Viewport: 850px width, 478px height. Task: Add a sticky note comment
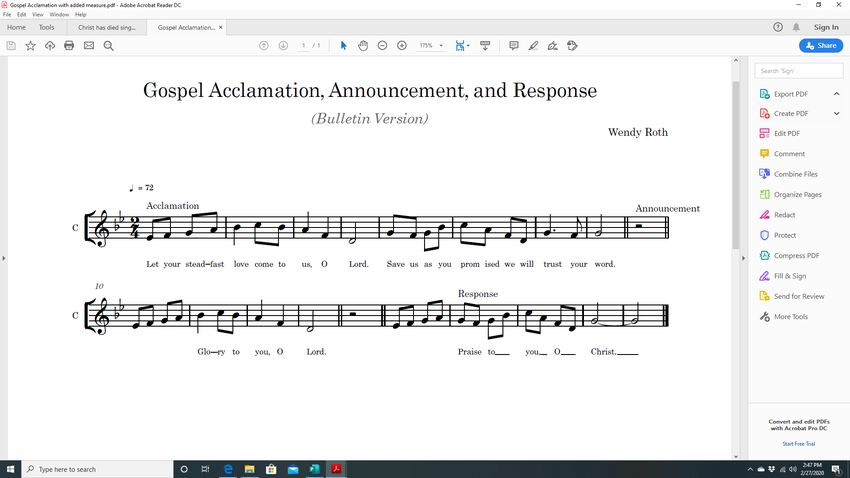513,46
